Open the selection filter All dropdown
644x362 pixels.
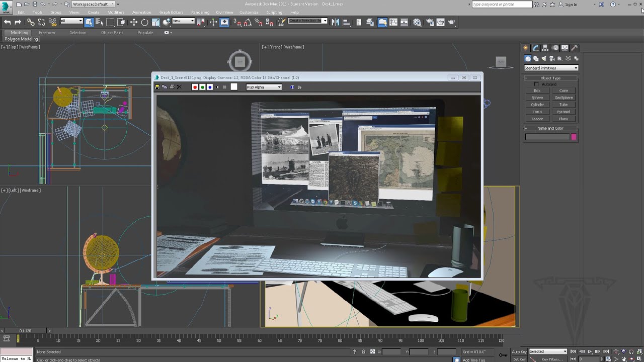(x=71, y=21)
